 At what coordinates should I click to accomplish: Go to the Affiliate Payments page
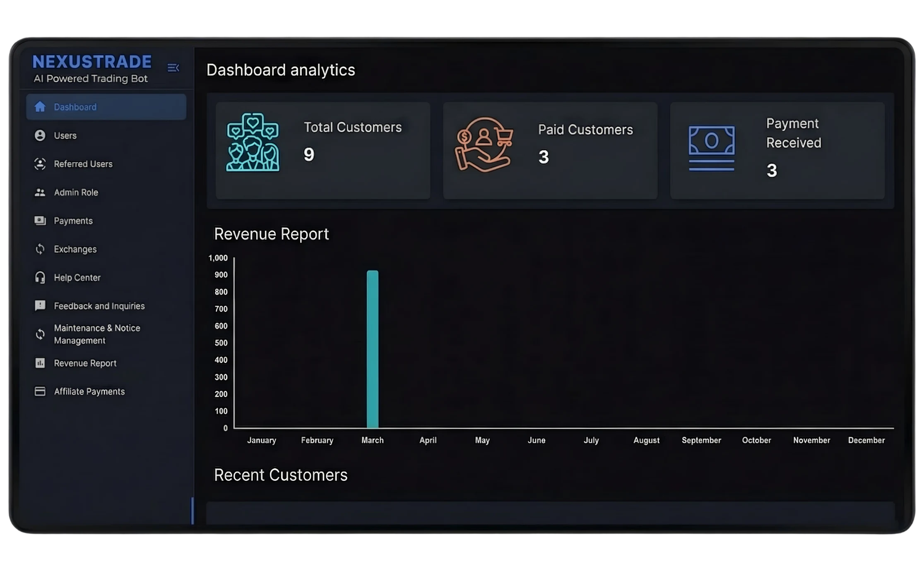pyautogui.click(x=89, y=391)
